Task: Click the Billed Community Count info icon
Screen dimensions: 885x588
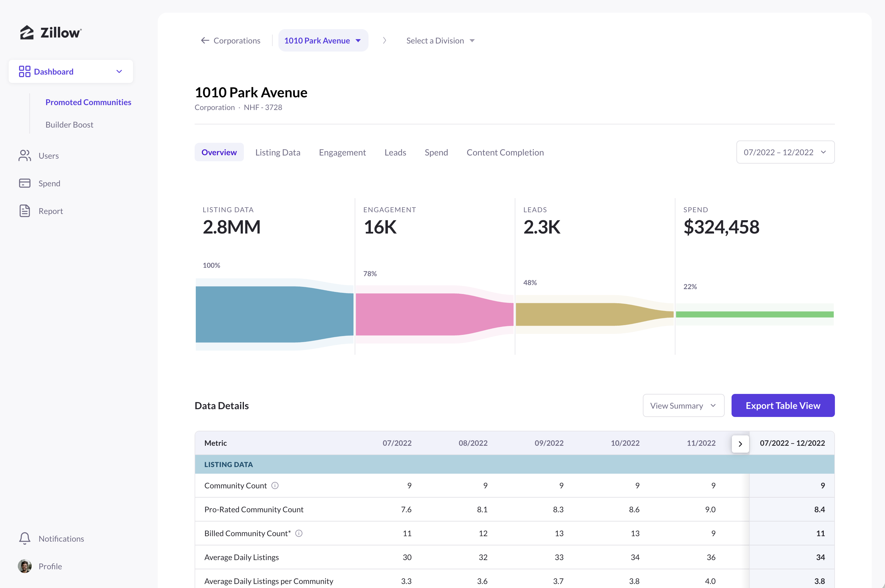Action: tap(299, 533)
